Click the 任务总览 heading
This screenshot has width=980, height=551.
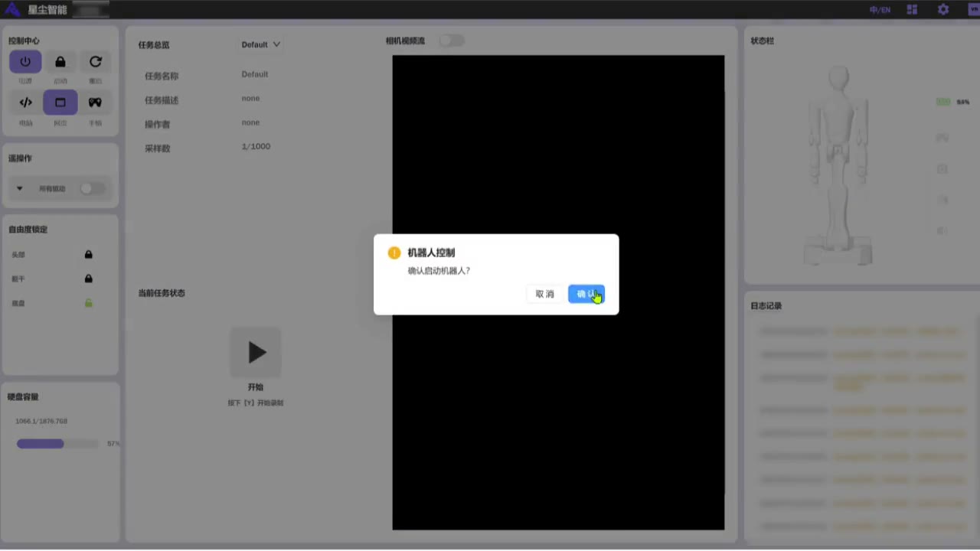pos(154,45)
